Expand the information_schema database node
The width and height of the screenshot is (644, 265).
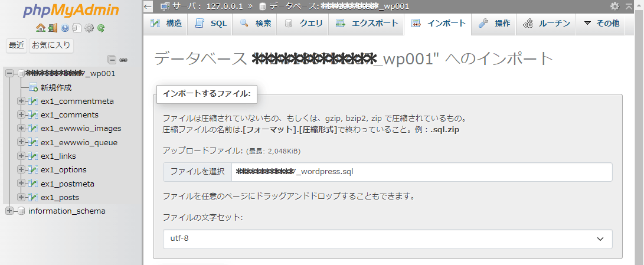point(9,211)
